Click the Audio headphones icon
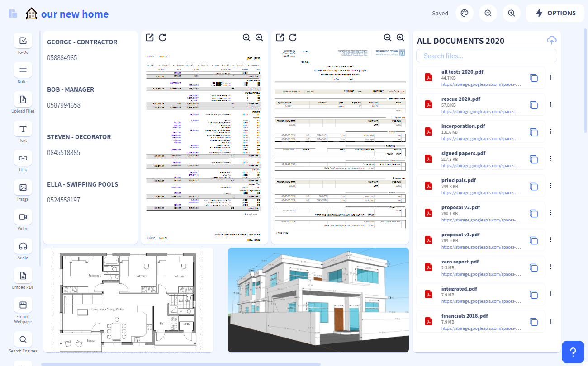 pos(23,246)
